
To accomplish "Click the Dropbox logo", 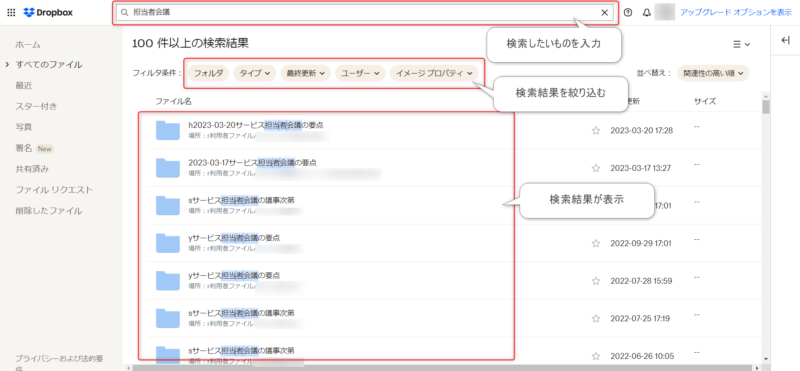I will pos(48,13).
